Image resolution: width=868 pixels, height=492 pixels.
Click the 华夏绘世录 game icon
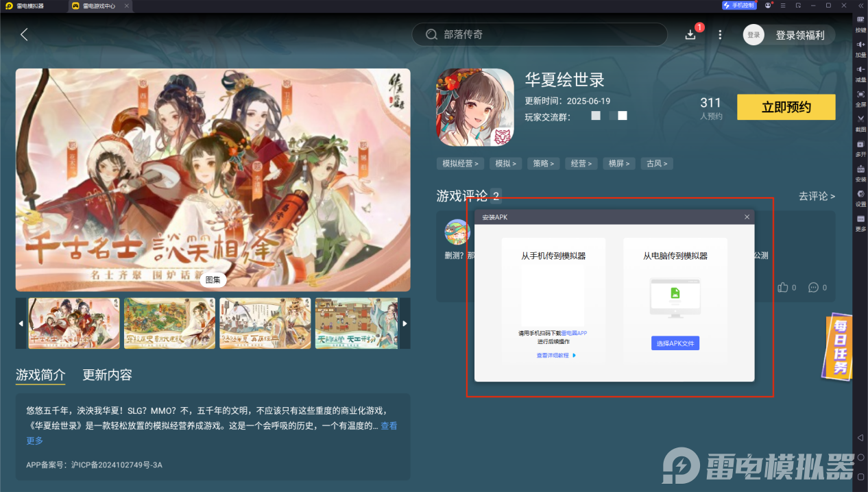(x=475, y=108)
